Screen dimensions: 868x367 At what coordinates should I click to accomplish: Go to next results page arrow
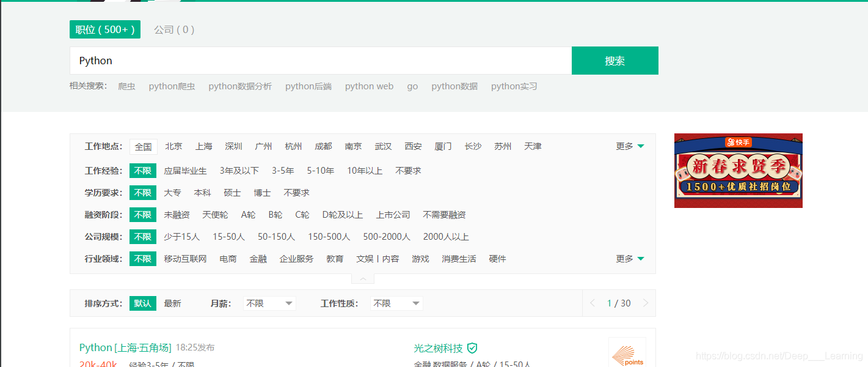click(x=646, y=303)
